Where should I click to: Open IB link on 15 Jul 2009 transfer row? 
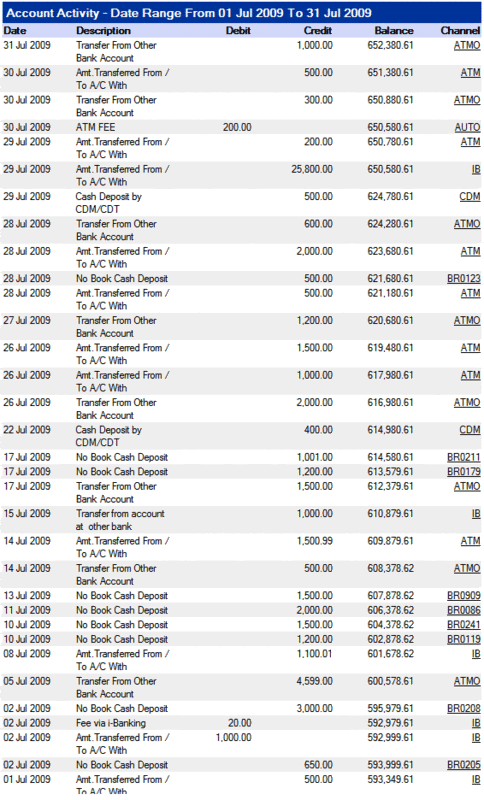coord(476,514)
